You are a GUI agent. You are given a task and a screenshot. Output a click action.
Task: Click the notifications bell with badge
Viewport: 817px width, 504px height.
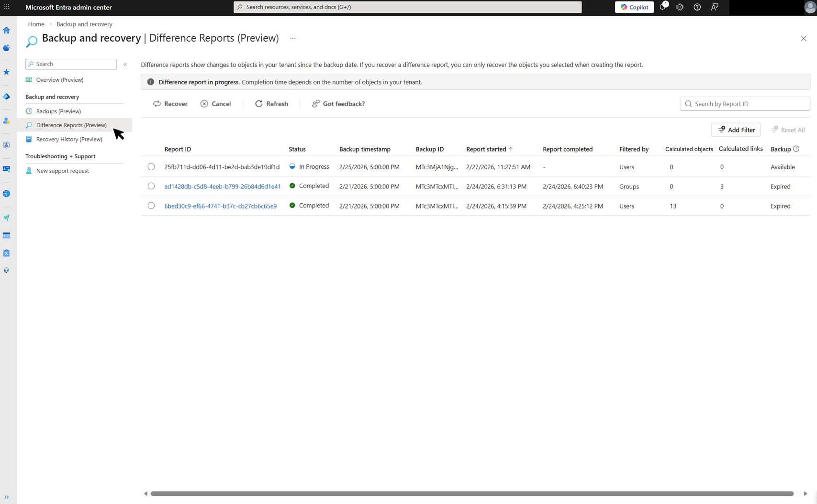[x=663, y=7]
